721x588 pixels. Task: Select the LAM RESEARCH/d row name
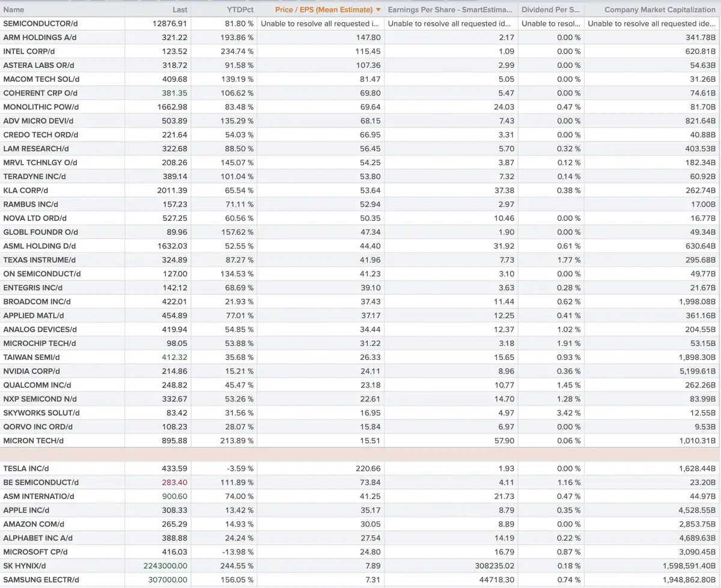click(36, 148)
